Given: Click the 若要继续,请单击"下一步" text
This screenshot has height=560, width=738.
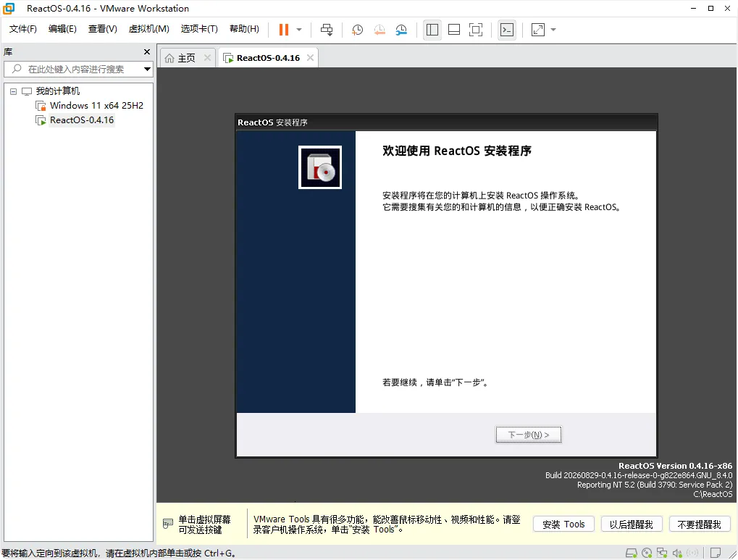Looking at the screenshot, I should point(436,383).
